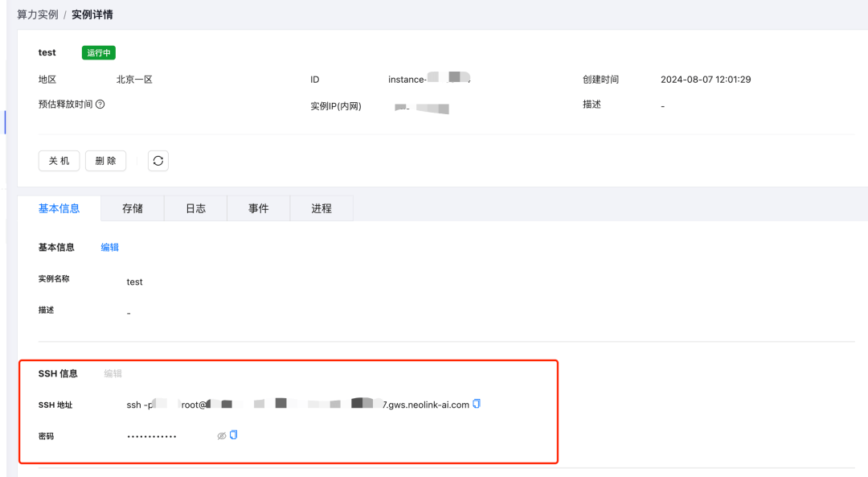The width and height of the screenshot is (868, 477).
Task: Open the 预估释放时间 help question-mark icon
Action: [x=98, y=105]
